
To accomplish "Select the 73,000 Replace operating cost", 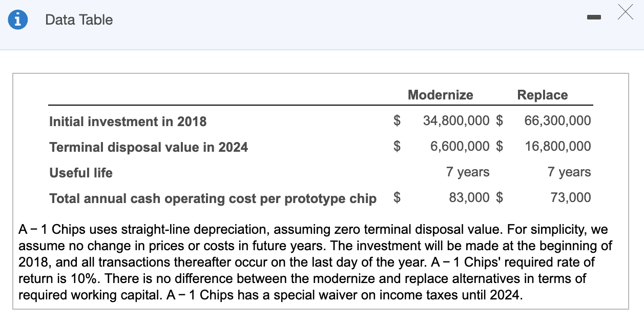I will [x=570, y=197].
